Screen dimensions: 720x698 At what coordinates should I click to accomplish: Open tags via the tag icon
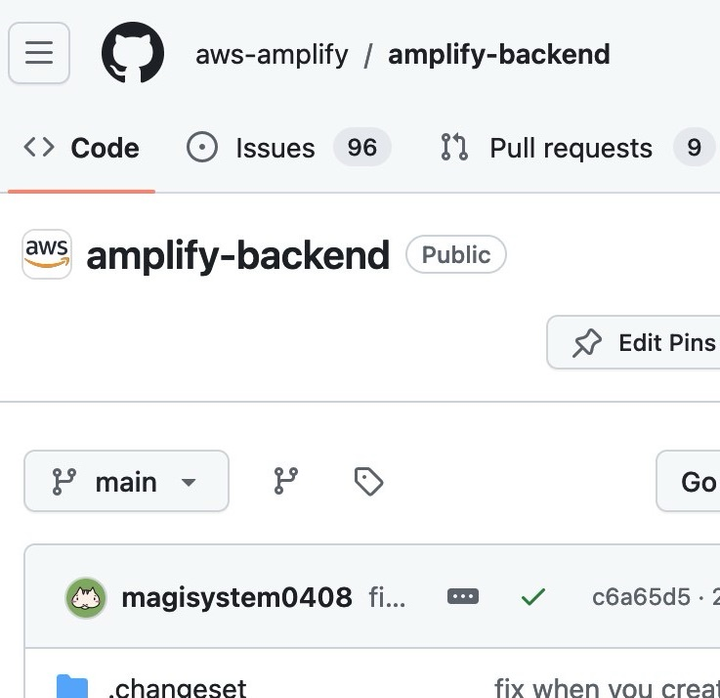[x=368, y=482]
